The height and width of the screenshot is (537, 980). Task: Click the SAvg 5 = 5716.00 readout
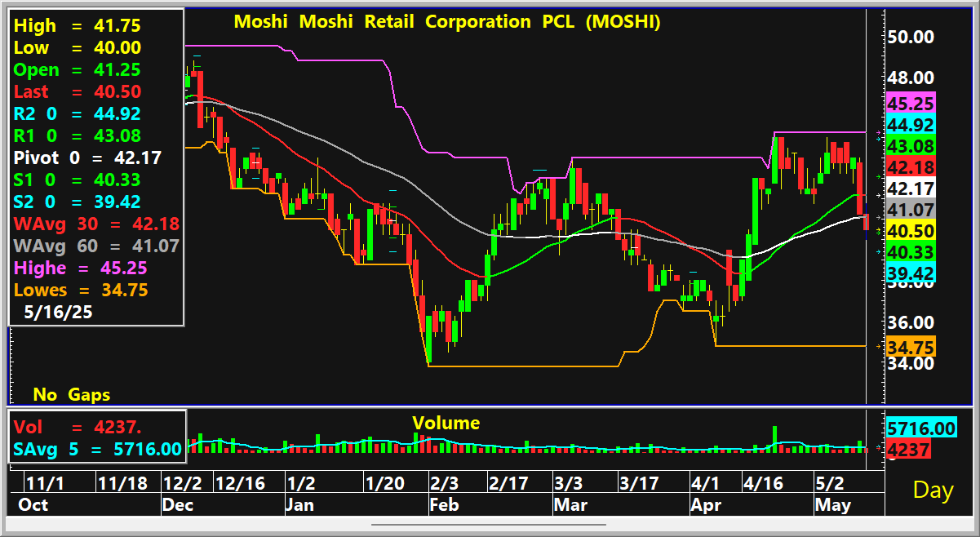[x=97, y=448]
